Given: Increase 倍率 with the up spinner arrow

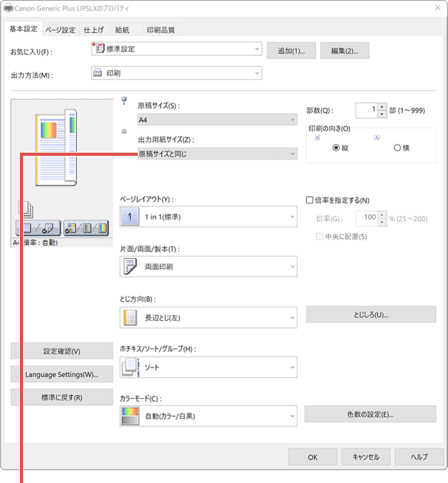Looking at the screenshot, I should coord(382,215).
